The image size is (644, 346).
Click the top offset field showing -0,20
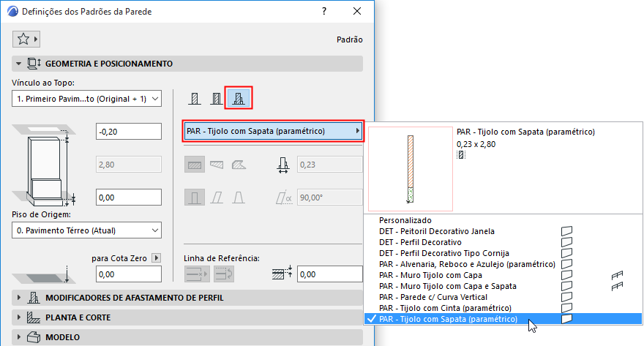[x=129, y=132]
